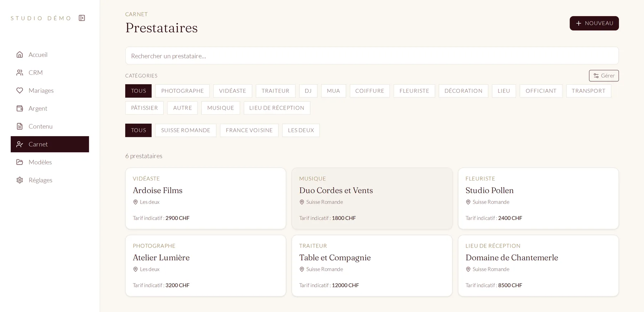Select the Suisse Romande region filter
The width and height of the screenshot is (644, 312).
tap(186, 130)
